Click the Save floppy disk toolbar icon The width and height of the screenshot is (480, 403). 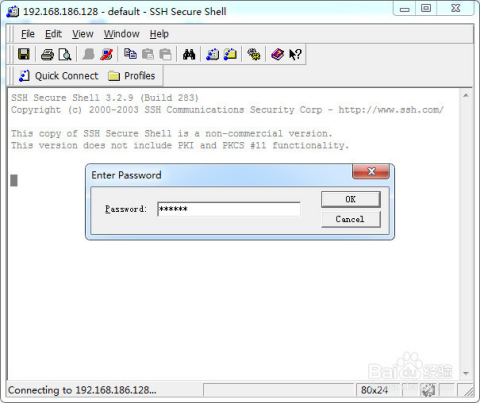24,54
